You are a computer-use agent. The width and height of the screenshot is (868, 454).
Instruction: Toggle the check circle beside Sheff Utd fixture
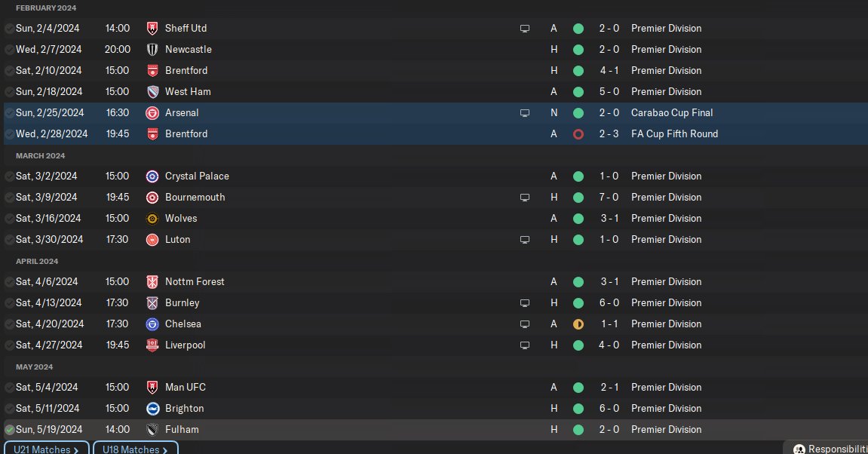click(x=9, y=29)
